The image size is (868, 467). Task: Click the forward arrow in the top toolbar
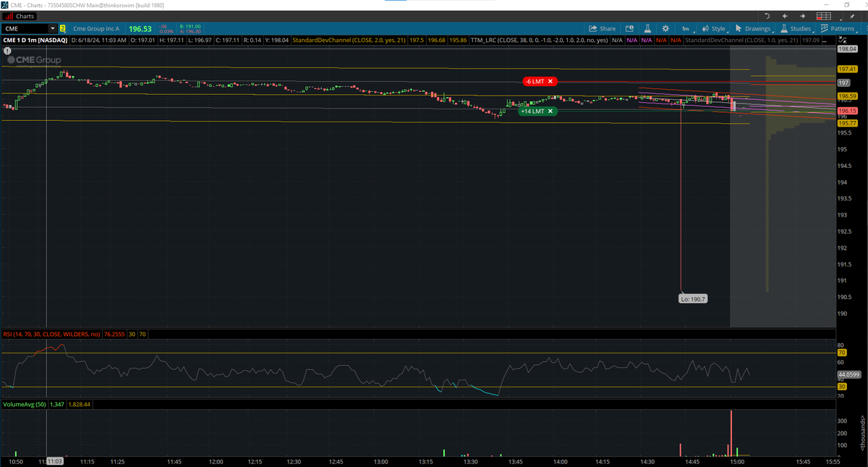(803, 16)
